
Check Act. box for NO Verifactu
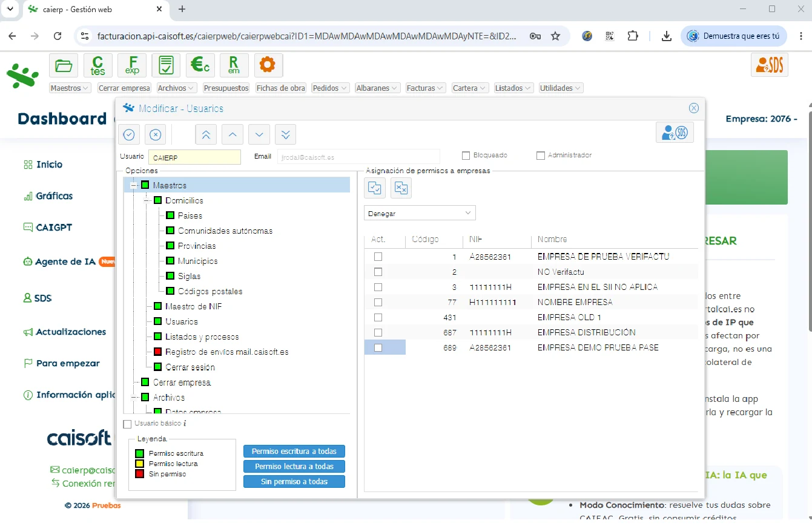(378, 272)
